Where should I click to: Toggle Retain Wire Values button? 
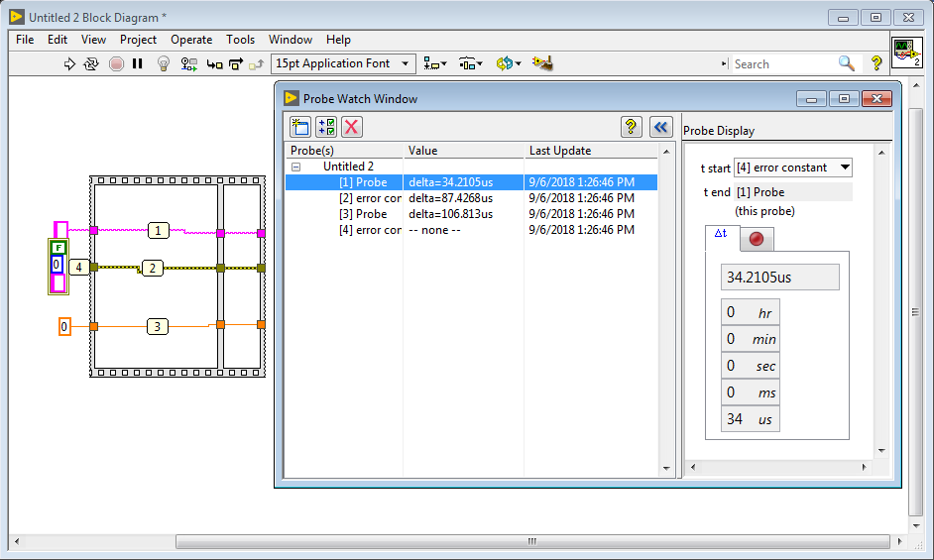pyautogui.click(x=188, y=63)
